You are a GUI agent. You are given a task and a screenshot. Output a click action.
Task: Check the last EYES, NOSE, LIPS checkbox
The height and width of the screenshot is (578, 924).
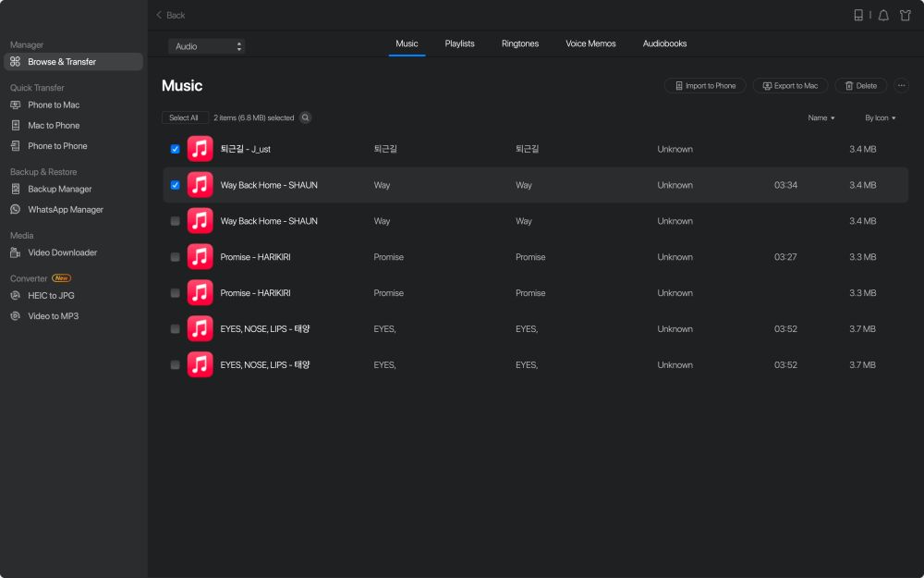[x=176, y=365]
